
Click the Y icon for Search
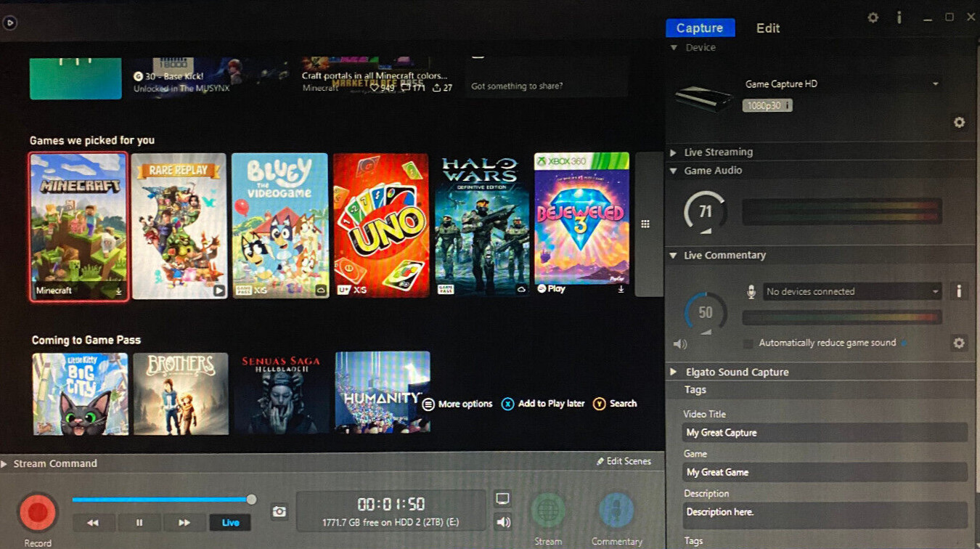point(599,404)
